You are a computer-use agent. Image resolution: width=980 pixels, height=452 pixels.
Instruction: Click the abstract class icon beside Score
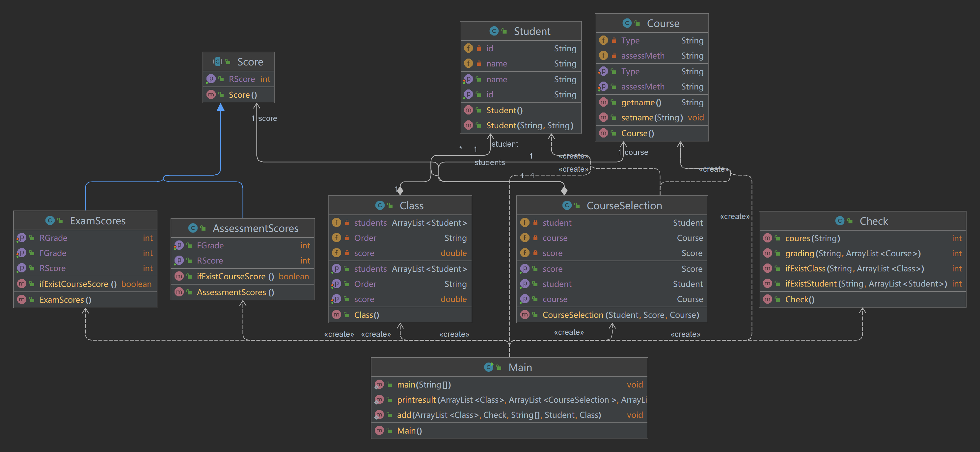pos(218,62)
